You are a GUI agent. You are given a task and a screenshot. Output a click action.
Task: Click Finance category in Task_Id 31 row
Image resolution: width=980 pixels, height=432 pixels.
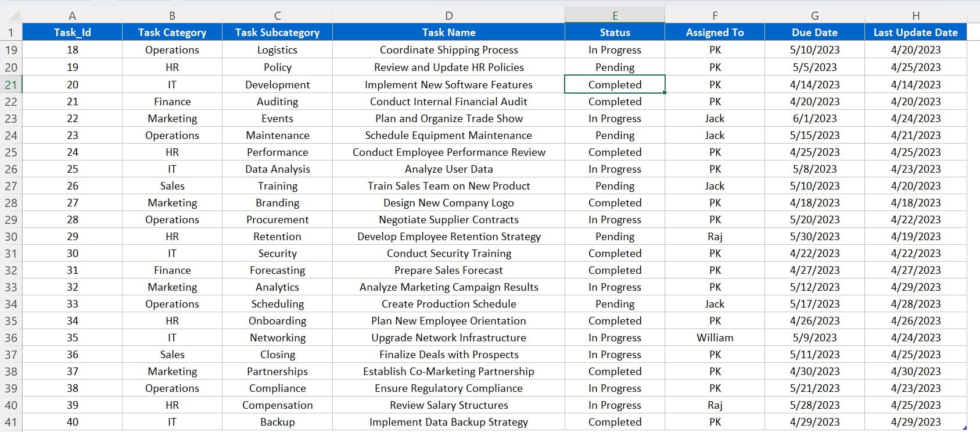172,270
